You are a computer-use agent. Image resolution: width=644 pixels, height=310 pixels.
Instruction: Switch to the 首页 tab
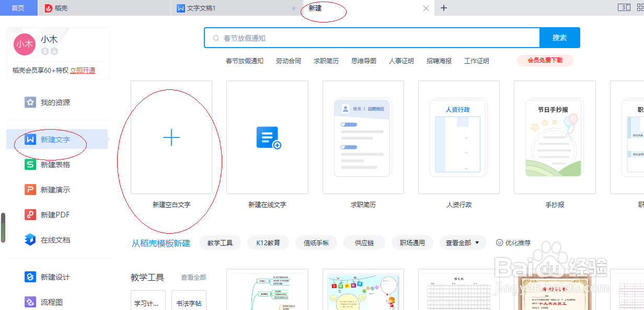18,8
